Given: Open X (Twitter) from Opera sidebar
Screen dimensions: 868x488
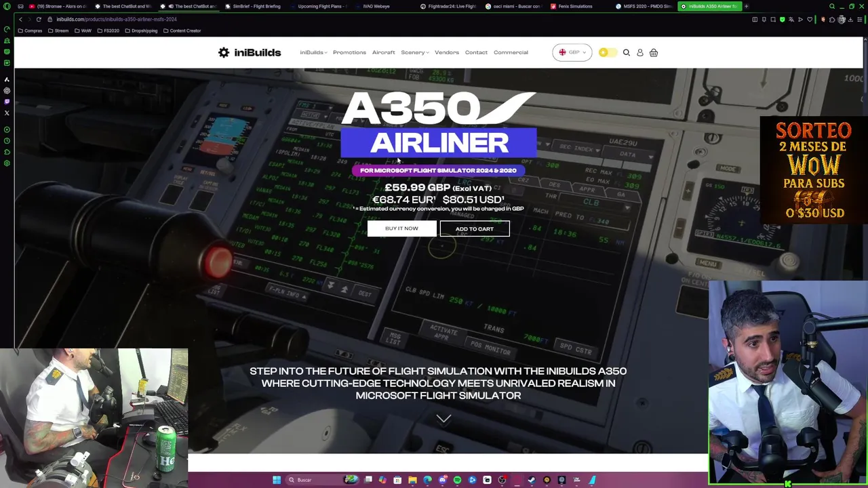Looking at the screenshot, I should pyautogui.click(x=7, y=113).
